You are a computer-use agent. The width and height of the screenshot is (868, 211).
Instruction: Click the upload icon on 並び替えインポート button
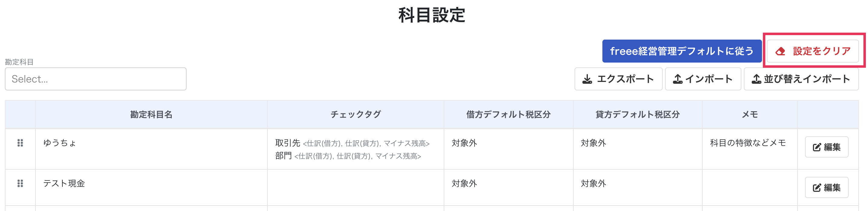tap(757, 79)
